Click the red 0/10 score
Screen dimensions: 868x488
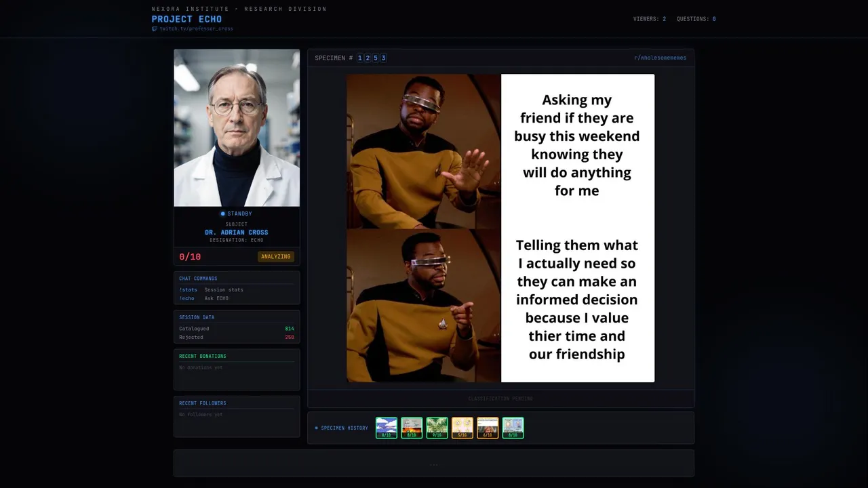tap(190, 257)
